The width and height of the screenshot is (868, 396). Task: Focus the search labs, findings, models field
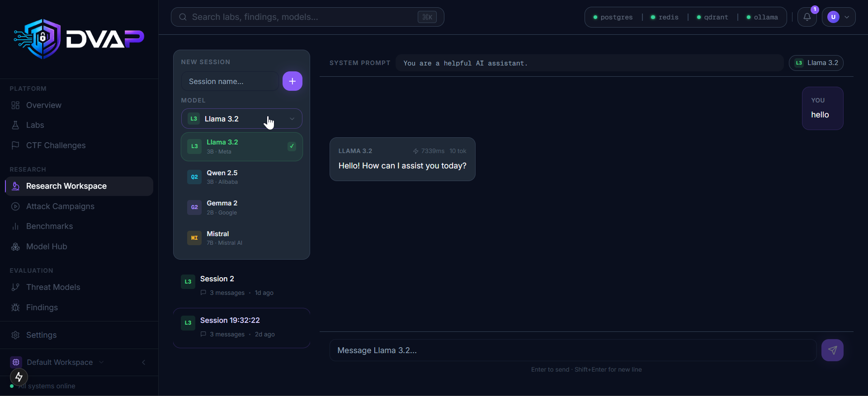pos(307,17)
